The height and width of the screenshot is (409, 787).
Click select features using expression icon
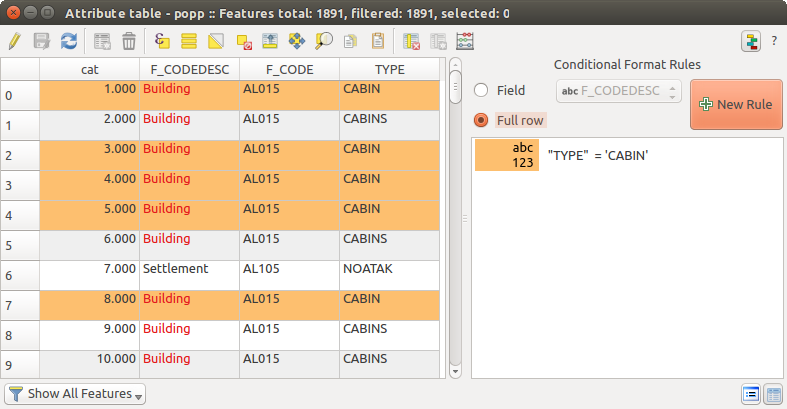coord(163,41)
